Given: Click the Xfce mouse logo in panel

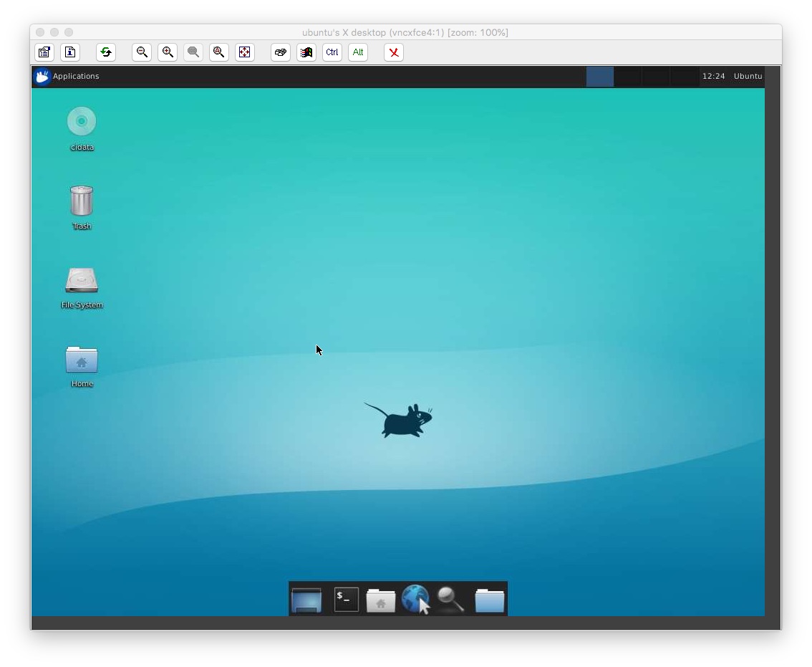Looking at the screenshot, I should pyautogui.click(x=42, y=76).
